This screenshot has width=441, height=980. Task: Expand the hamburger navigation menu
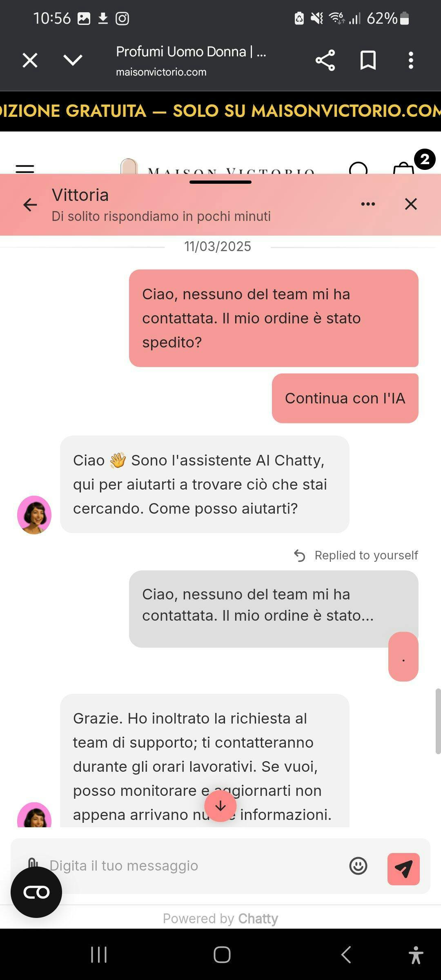pyautogui.click(x=25, y=168)
